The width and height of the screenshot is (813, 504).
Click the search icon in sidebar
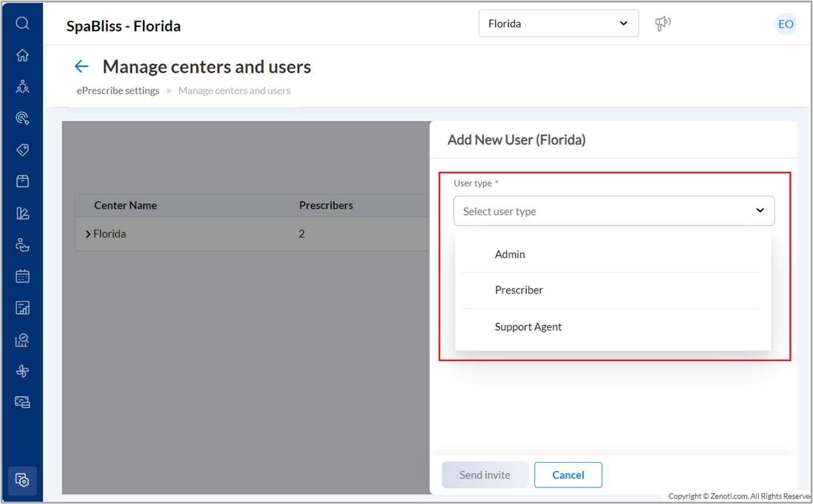[22, 23]
